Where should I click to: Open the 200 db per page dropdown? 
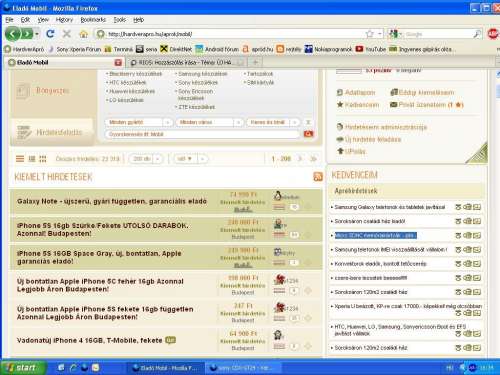pyautogui.click(x=146, y=159)
